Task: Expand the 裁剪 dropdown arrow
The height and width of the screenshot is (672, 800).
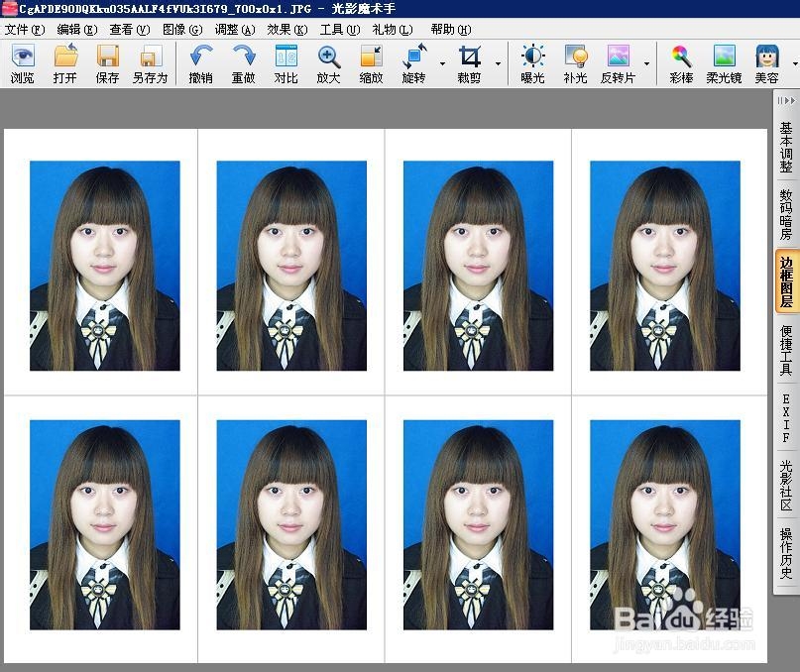Action: pos(498,63)
